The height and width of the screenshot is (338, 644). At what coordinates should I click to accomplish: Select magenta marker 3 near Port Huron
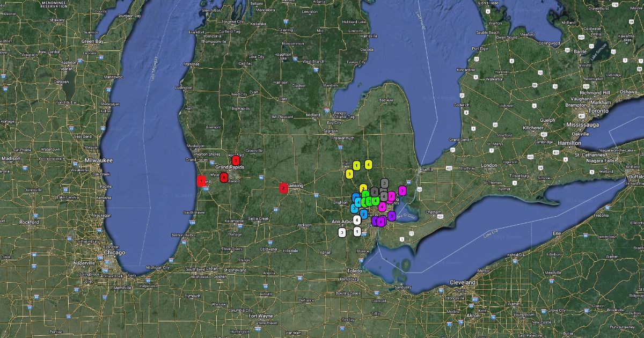pos(402,191)
